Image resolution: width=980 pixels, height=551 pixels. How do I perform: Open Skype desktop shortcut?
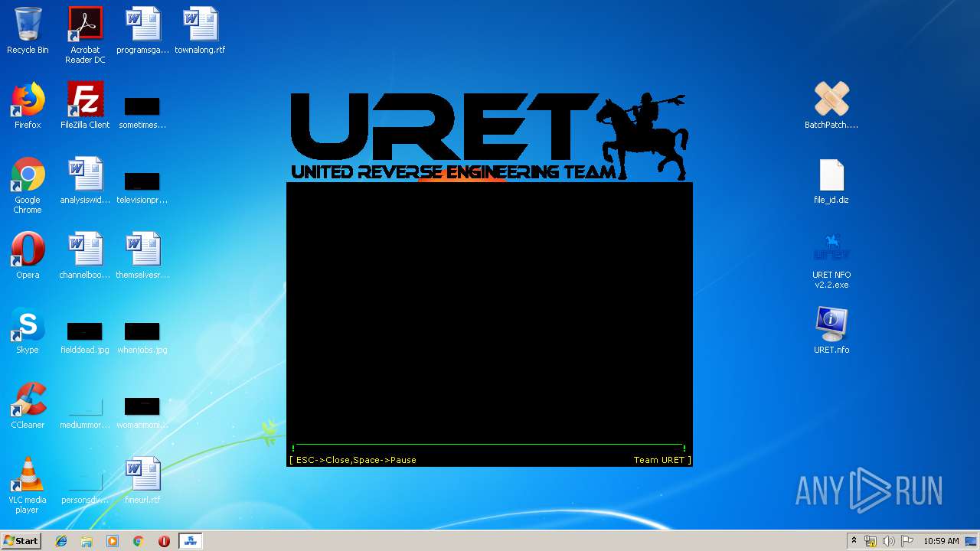pos(28,331)
